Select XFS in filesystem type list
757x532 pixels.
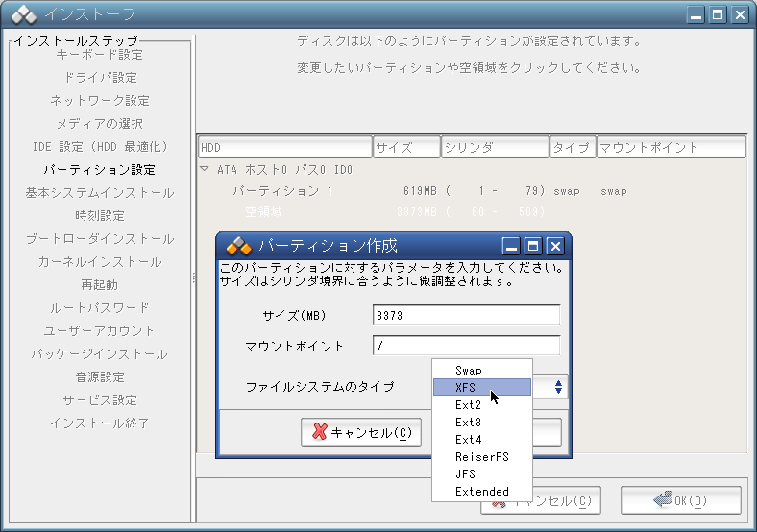point(480,387)
